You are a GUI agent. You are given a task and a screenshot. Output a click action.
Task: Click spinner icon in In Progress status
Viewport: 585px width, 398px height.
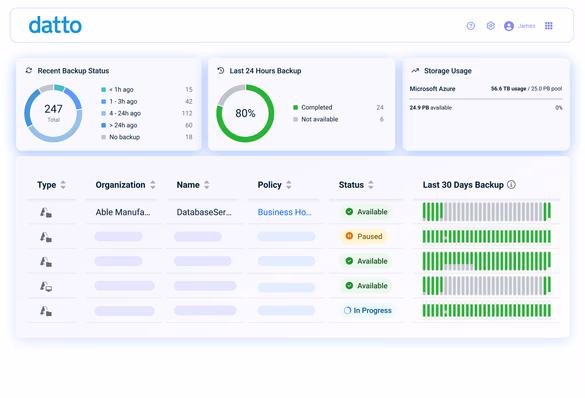tap(347, 310)
